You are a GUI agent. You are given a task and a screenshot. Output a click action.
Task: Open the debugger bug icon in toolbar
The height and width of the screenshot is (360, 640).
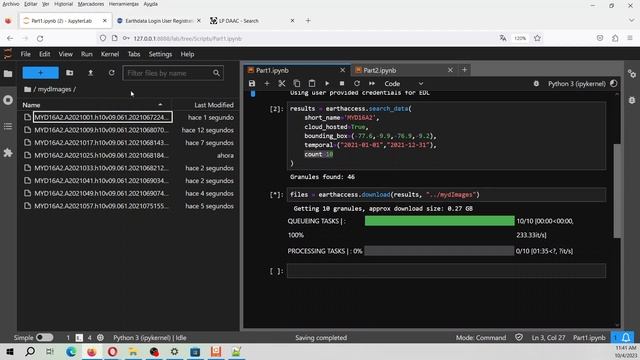(536, 84)
